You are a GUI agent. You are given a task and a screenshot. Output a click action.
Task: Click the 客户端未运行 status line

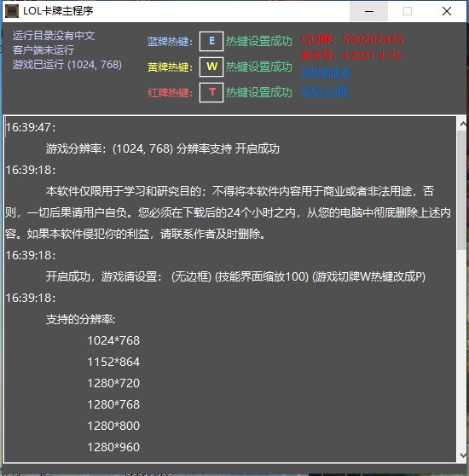[43, 50]
